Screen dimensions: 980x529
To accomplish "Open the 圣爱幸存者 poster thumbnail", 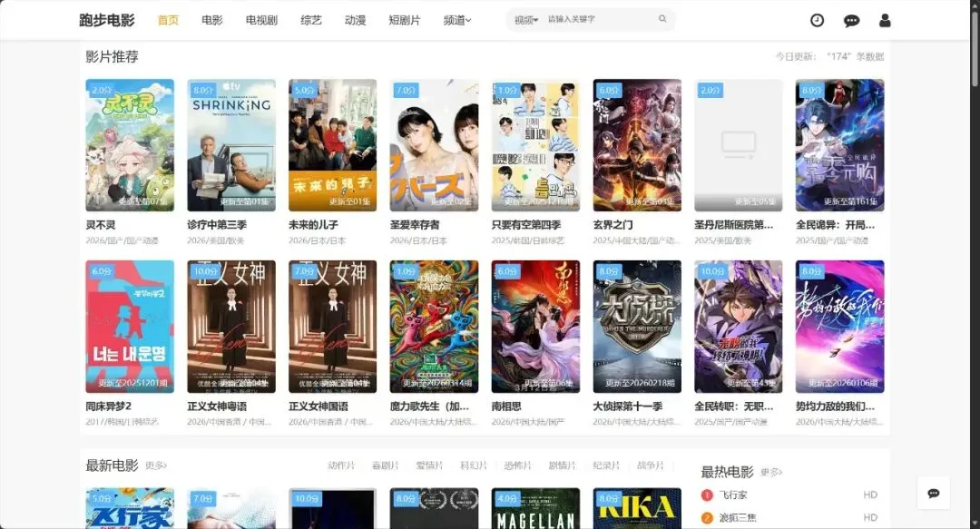I will pyautogui.click(x=435, y=145).
